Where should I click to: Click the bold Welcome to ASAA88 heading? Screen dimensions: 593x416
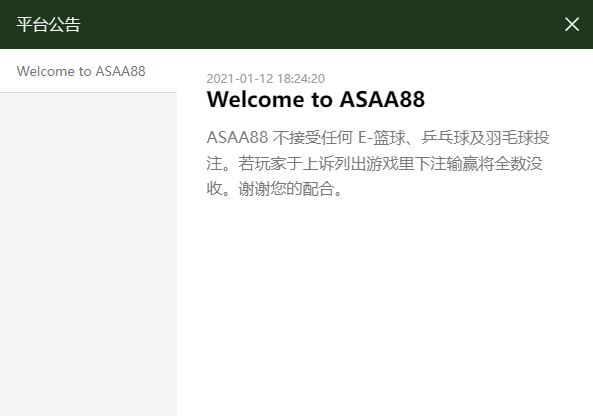[316, 99]
